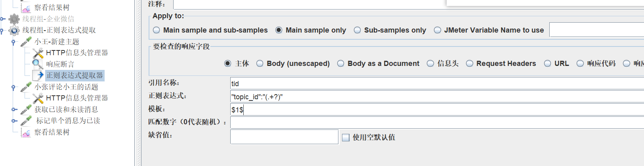Choose the Body (unescaped) radio button

260,64
